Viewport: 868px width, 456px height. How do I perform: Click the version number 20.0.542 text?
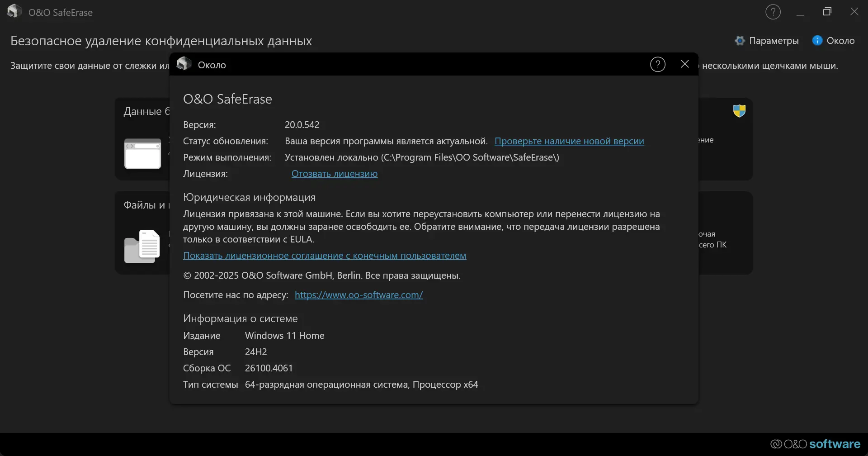pyautogui.click(x=302, y=125)
